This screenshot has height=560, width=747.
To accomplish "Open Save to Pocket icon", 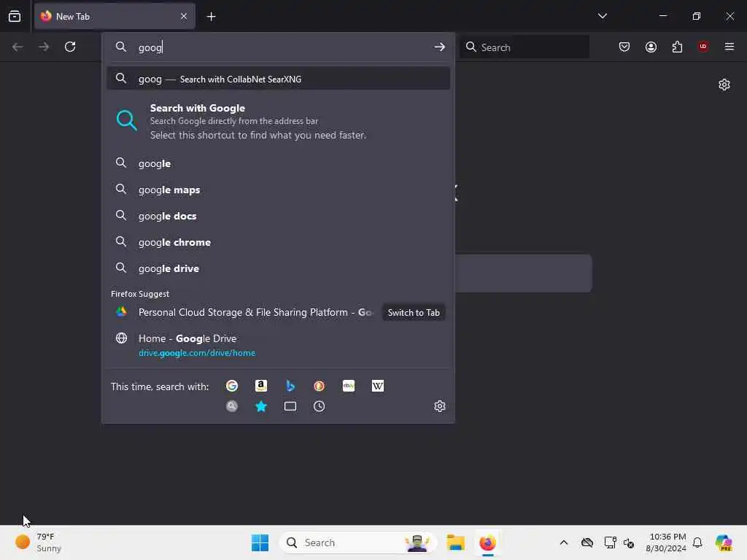I will [x=624, y=47].
